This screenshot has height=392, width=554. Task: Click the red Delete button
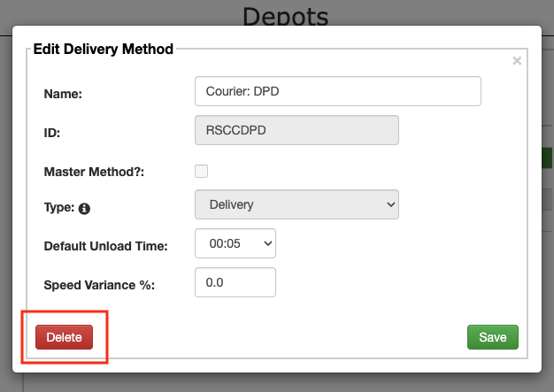coord(64,337)
